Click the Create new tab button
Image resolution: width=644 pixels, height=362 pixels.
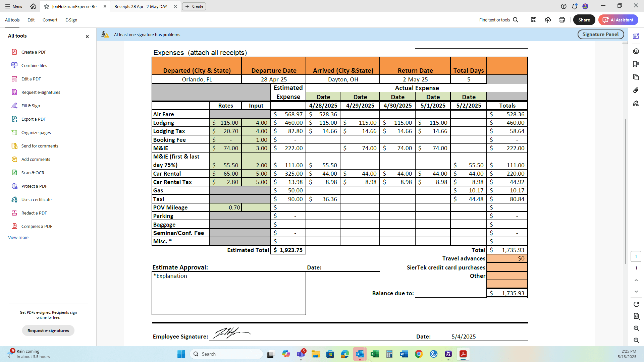coord(194,6)
